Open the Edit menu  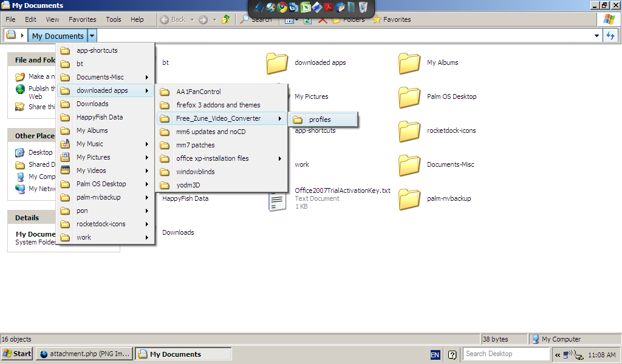click(30, 19)
